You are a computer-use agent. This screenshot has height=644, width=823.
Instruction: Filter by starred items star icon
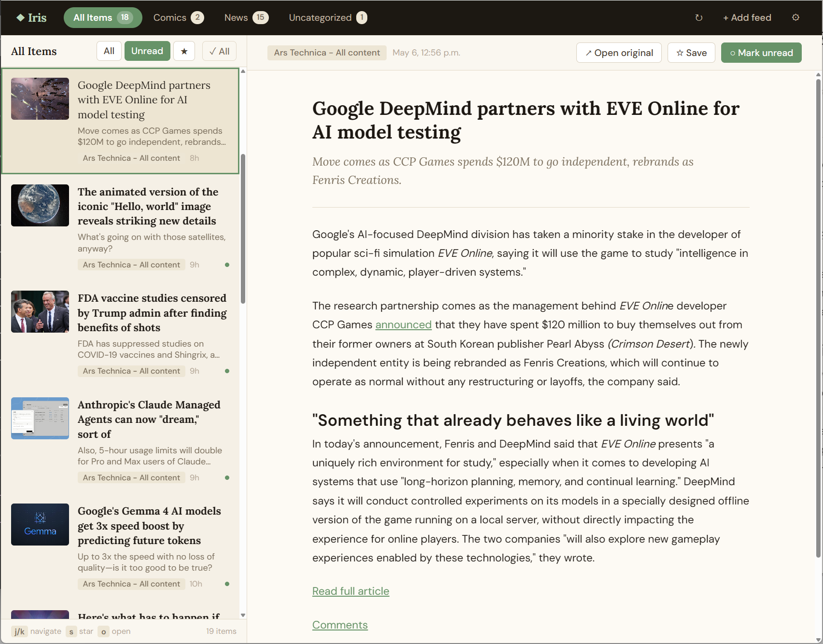pos(184,51)
